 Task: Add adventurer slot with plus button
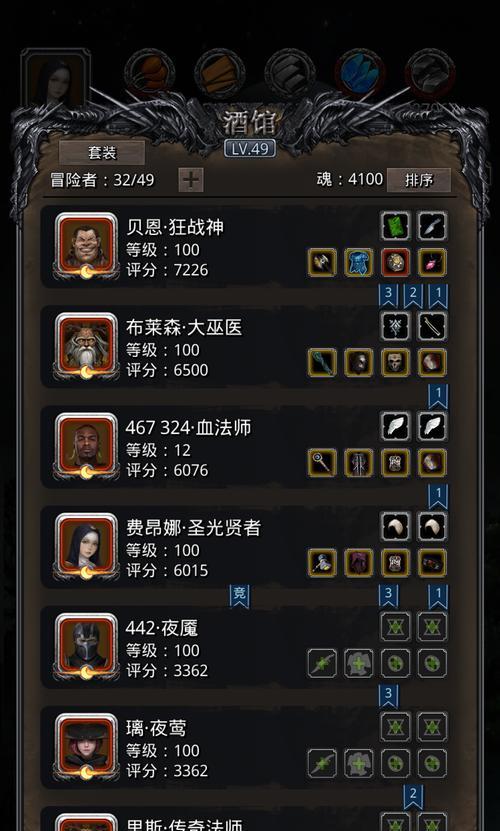[x=191, y=180]
